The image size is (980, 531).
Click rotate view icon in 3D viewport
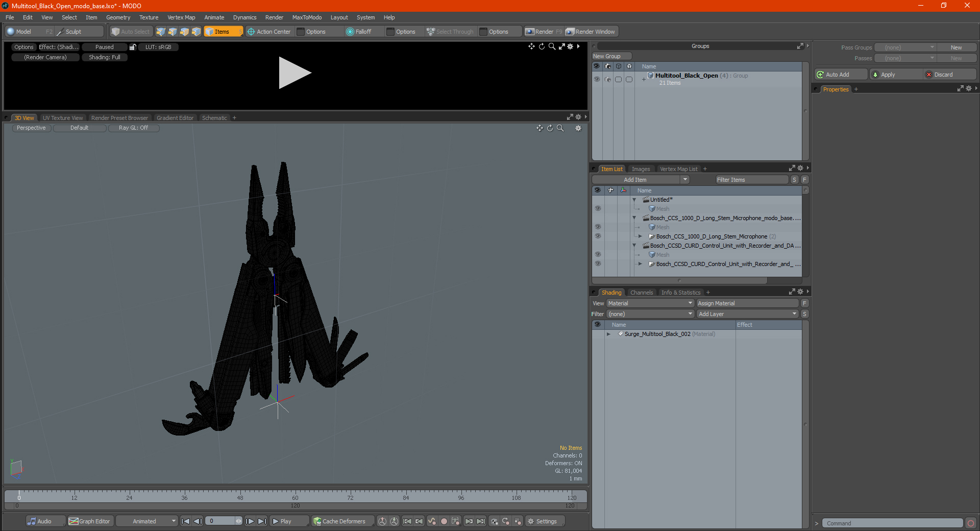[550, 128]
